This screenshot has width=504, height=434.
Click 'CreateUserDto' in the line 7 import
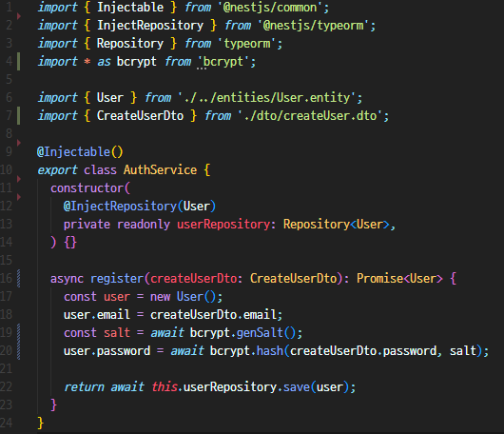(x=140, y=115)
